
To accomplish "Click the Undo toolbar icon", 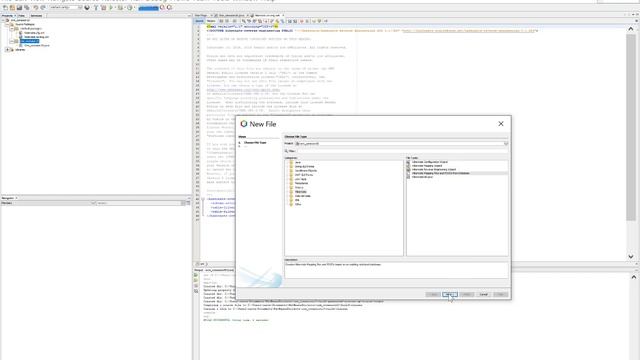I will (36, 7).
